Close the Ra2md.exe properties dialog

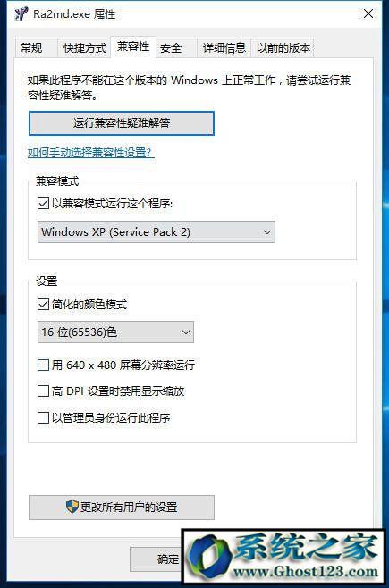click(x=368, y=14)
